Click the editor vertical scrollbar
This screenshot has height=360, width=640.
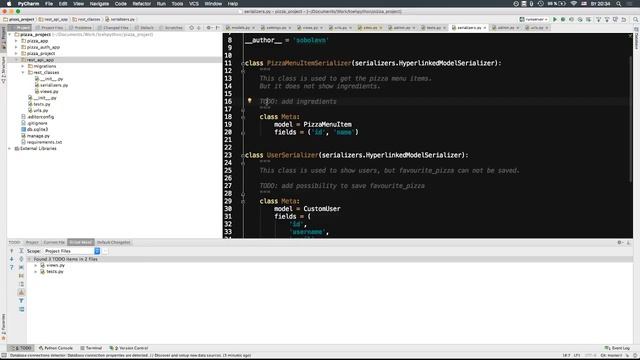[x=631, y=118]
